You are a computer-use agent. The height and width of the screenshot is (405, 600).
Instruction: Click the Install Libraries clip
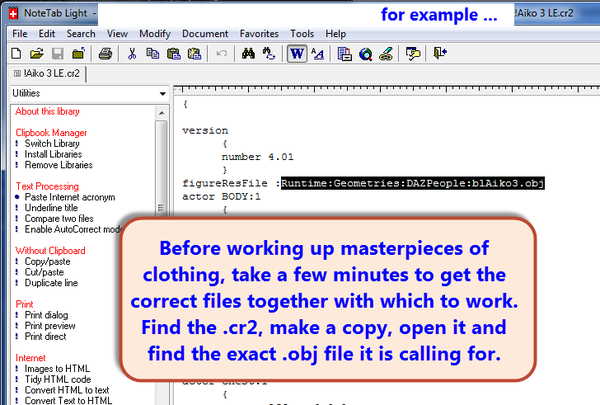53,154
